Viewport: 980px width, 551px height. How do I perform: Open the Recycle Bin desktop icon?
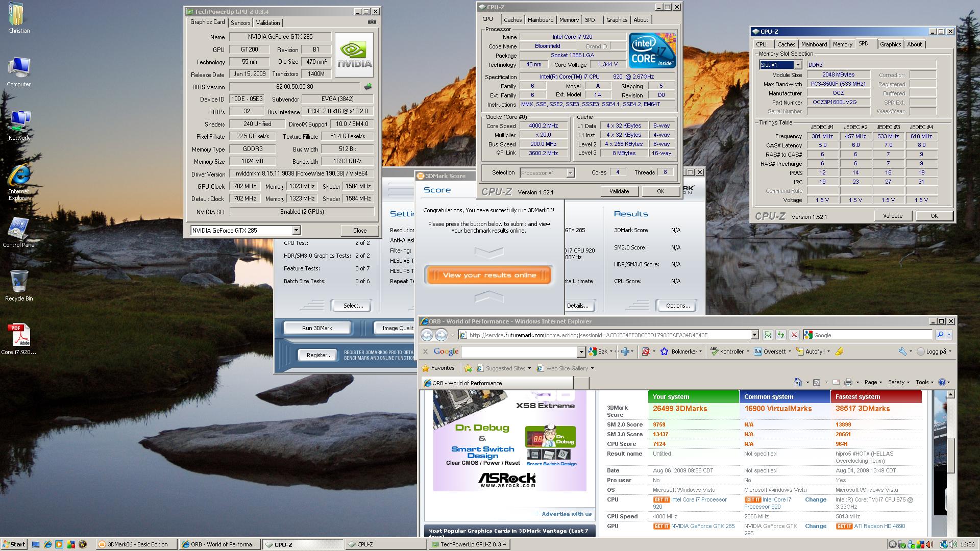pyautogui.click(x=19, y=286)
